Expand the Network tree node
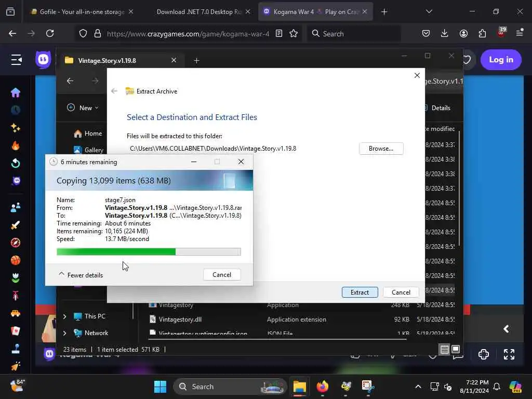532x399 pixels. coord(64,333)
